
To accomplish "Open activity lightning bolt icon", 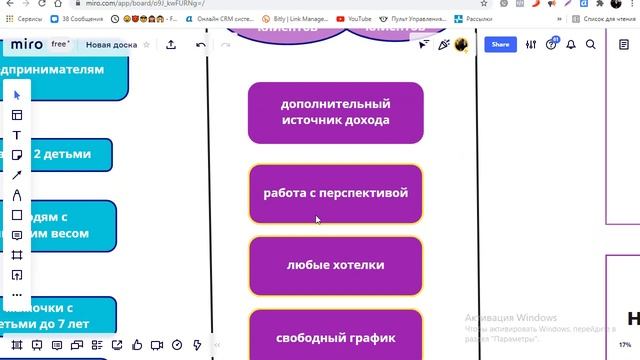I will point(197,345).
